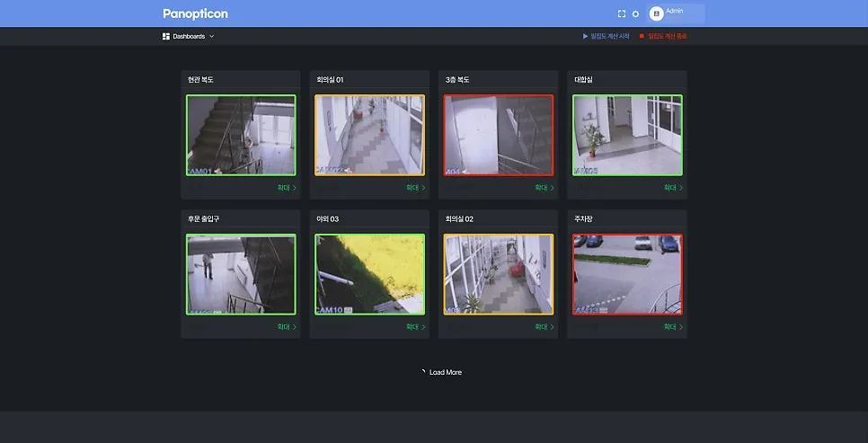The image size is (868, 443).
Task: Click 확대 under 후문 출입구 card
Action: point(287,327)
